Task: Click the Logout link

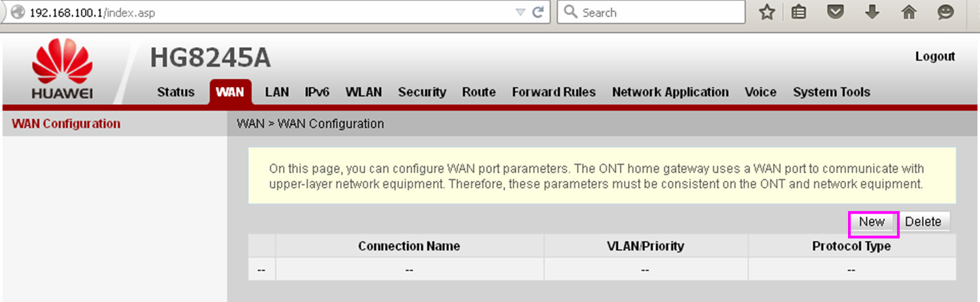Action: (x=934, y=57)
